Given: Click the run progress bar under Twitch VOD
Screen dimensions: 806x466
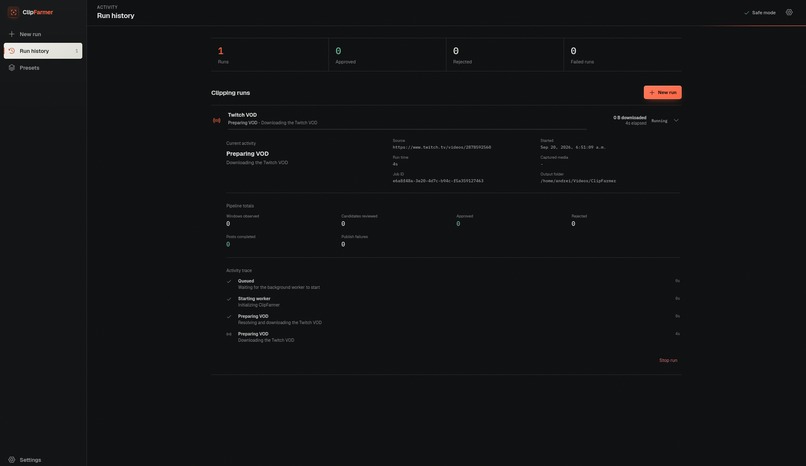Looking at the screenshot, I should (x=407, y=129).
